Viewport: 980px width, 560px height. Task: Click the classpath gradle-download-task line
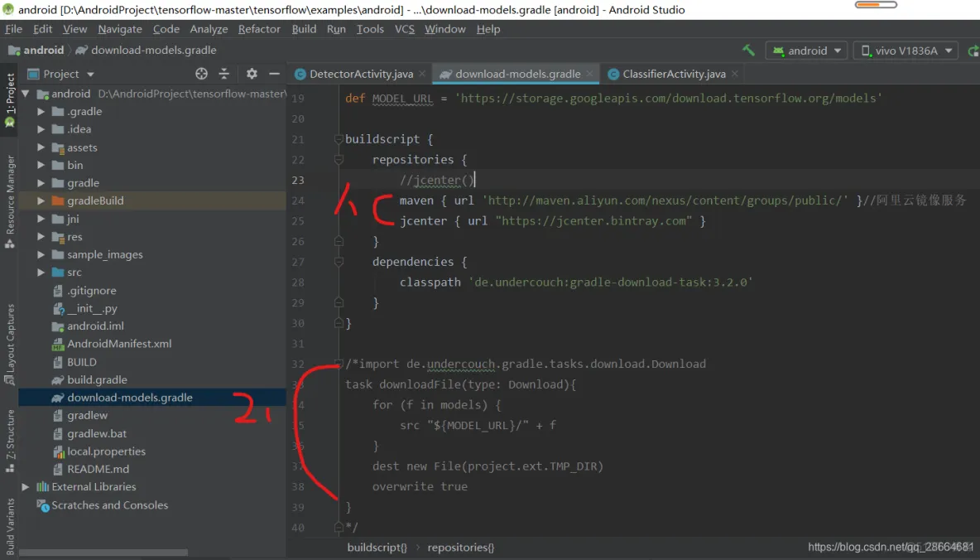576,282
